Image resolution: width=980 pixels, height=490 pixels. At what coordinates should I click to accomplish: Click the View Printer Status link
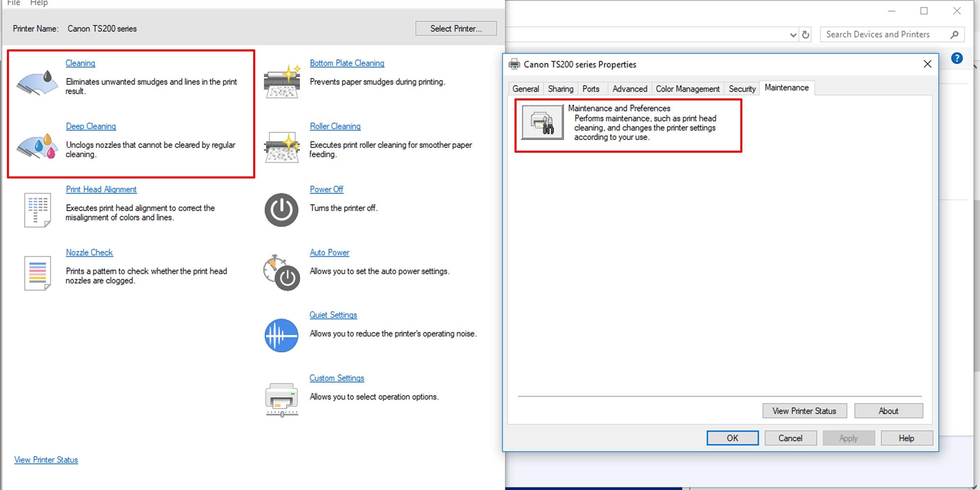pyautogui.click(x=46, y=460)
